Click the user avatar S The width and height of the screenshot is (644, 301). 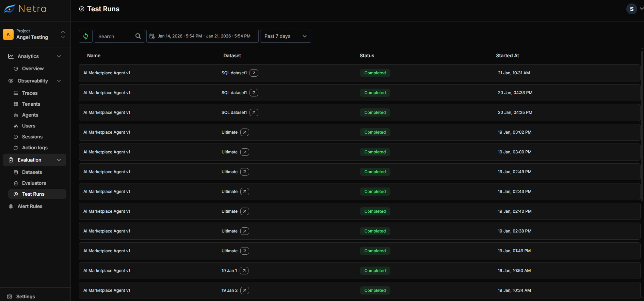tap(631, 9)
